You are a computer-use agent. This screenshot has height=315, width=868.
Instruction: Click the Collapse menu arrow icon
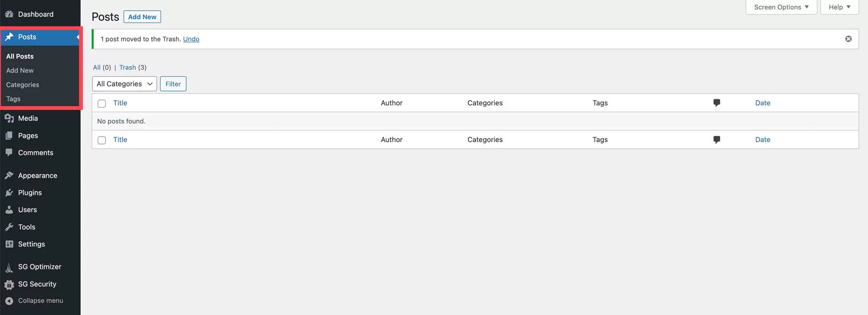click(9, 301)
